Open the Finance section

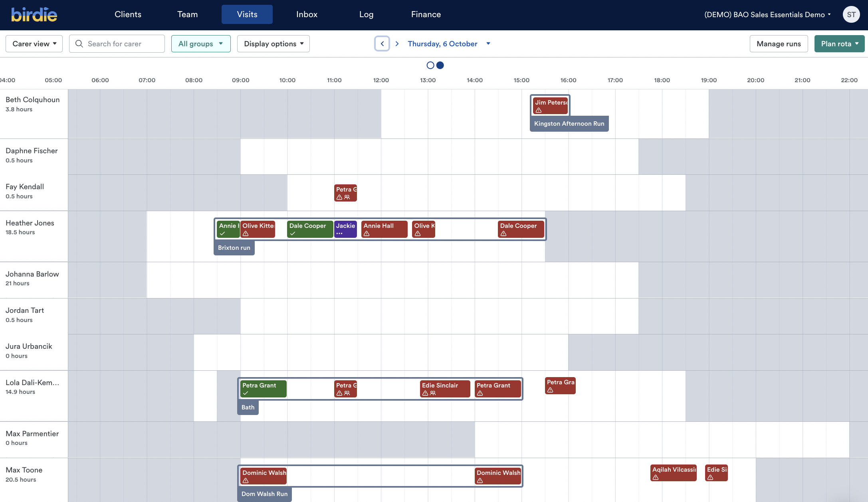pos(426,14)
